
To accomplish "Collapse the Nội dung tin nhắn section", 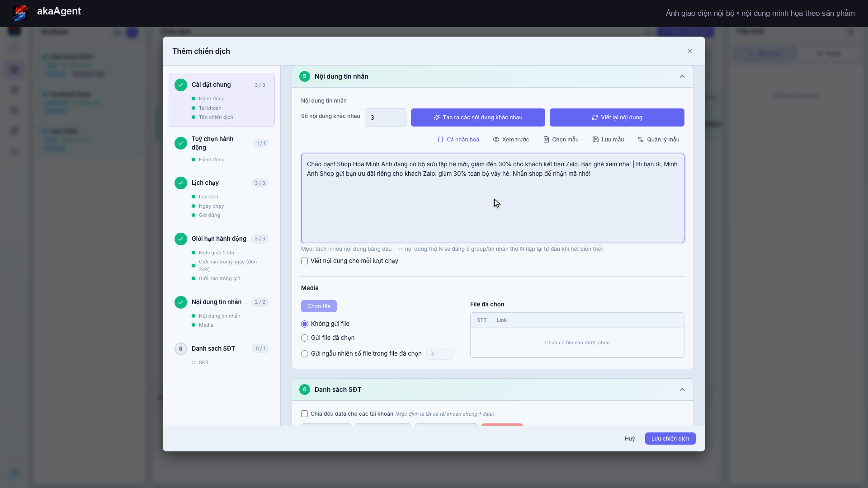I will (x=682, y=76).
